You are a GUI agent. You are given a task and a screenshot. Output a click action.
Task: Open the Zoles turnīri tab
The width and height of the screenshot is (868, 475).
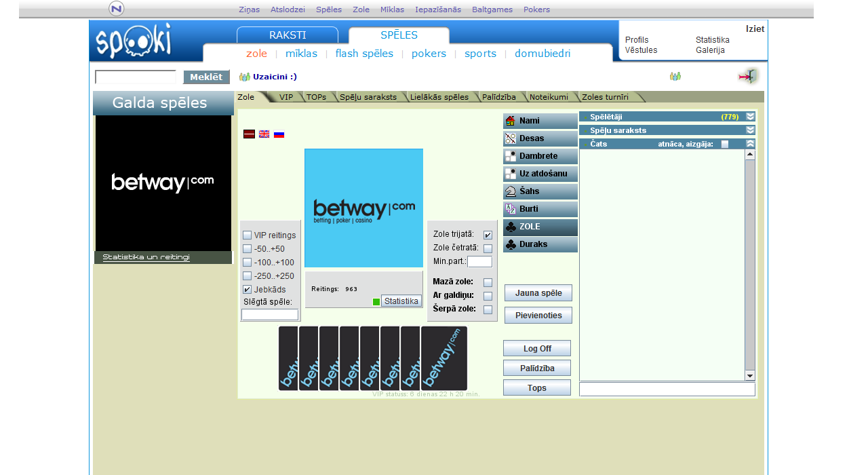pyautogui.click(x=605, y=97)
